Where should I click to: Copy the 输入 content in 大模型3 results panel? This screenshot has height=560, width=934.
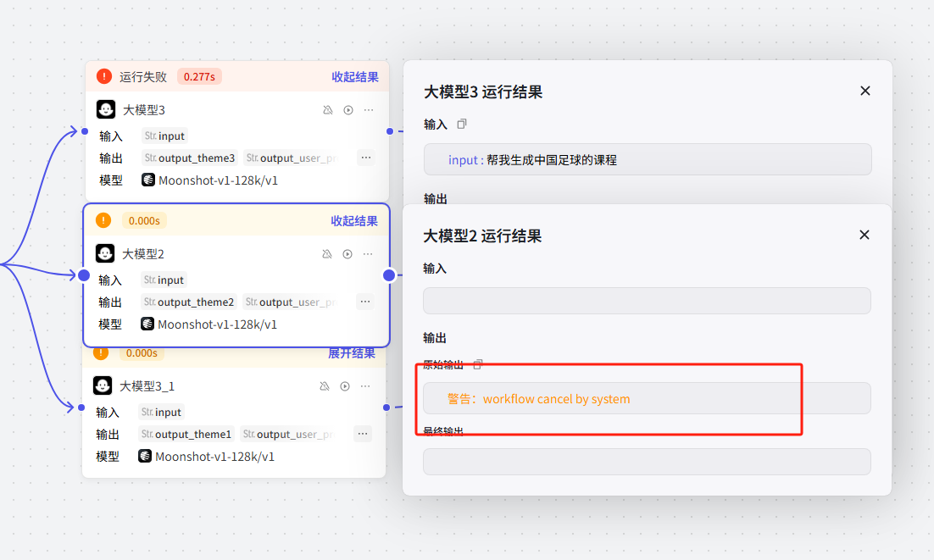[x=462, y=124]
